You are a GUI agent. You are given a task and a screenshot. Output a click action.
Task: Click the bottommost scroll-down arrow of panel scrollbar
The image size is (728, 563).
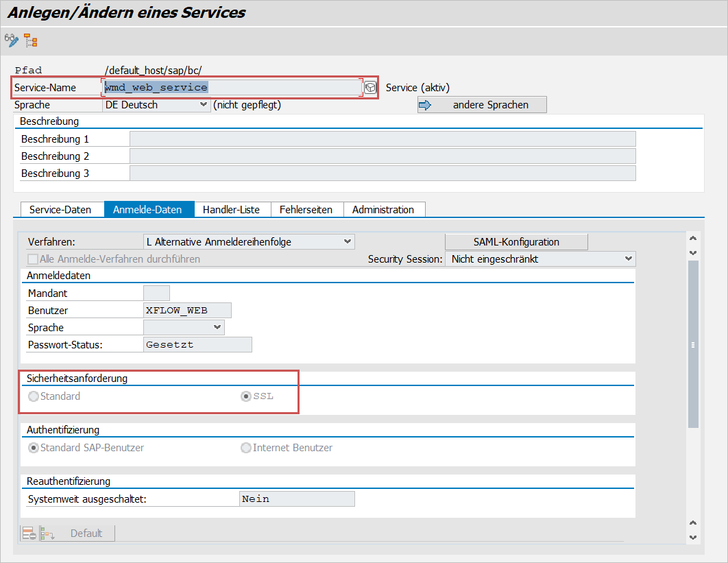pos(692,538)
